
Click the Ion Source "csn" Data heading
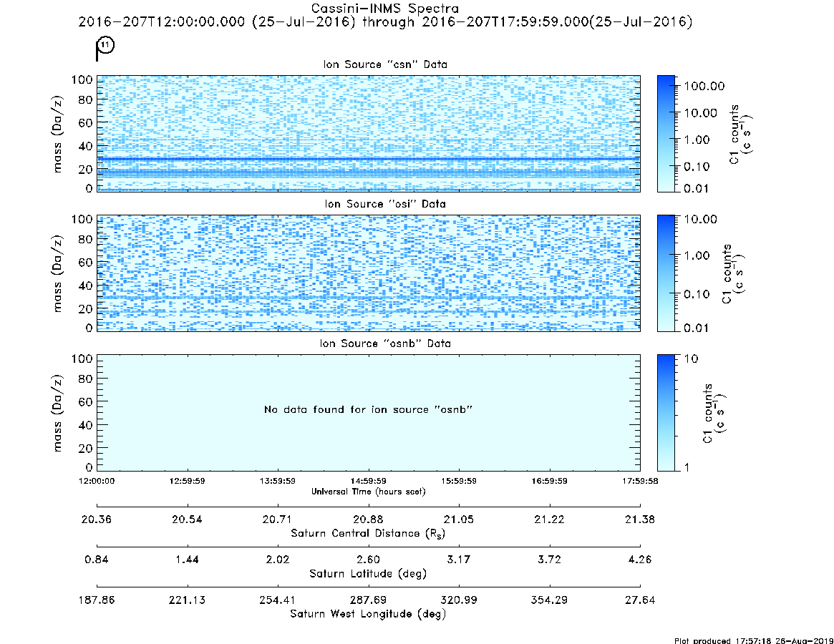coord(385,64)
